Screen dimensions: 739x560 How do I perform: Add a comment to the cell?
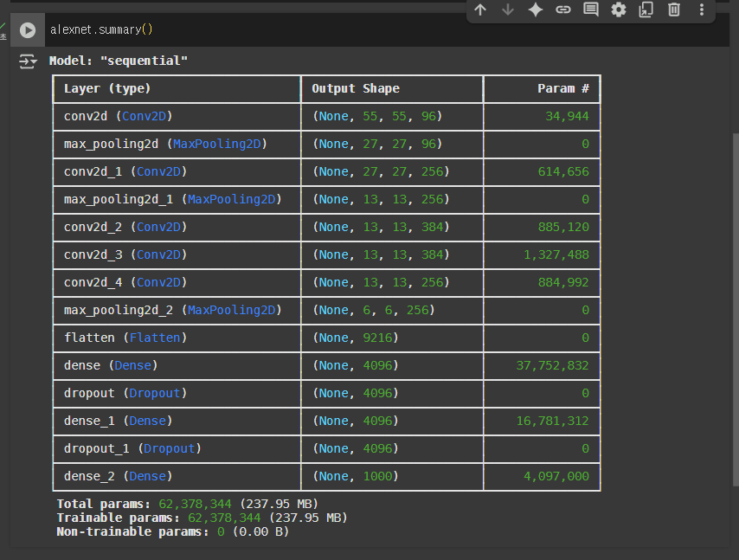click(591, 10)
